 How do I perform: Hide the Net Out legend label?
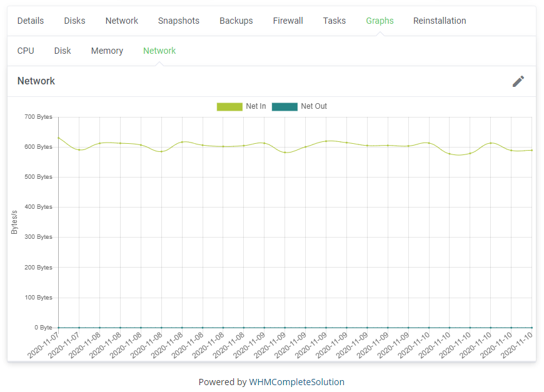tap(314, 106)
